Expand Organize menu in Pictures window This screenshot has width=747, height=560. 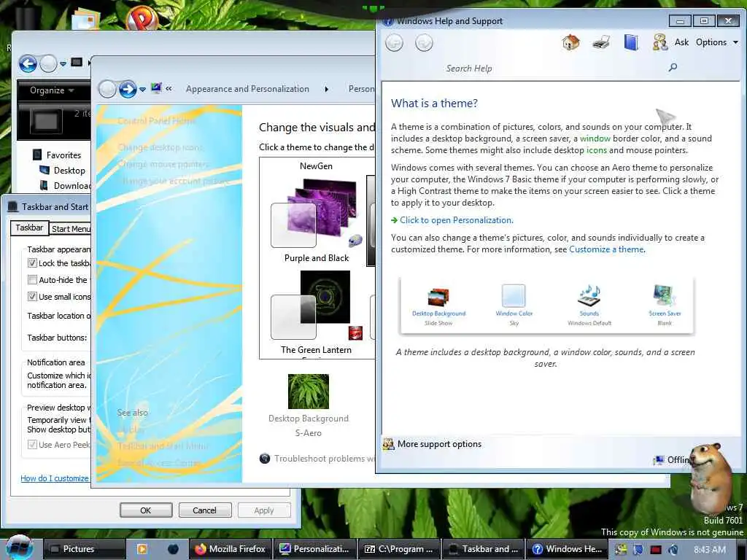[52, 90]
